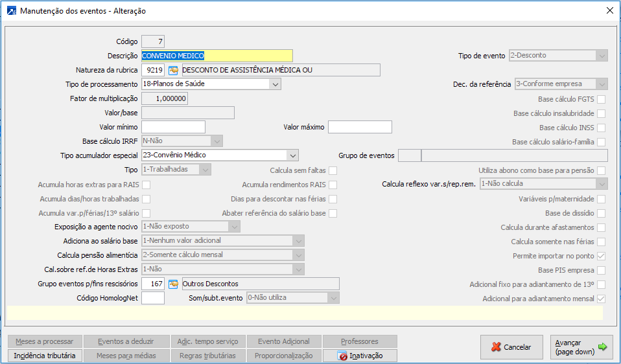
Task: Toggle Permite importar no ponto checkbox
Action: pos(601,256)
